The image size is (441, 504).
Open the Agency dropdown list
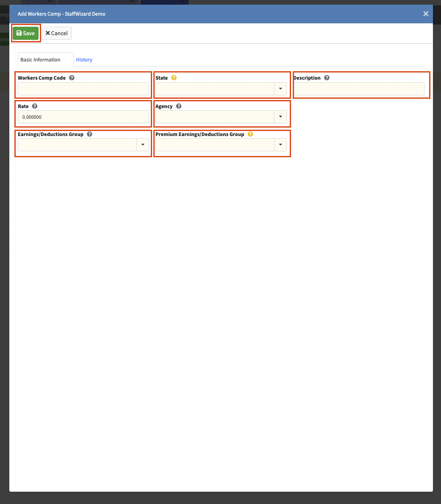280,117
